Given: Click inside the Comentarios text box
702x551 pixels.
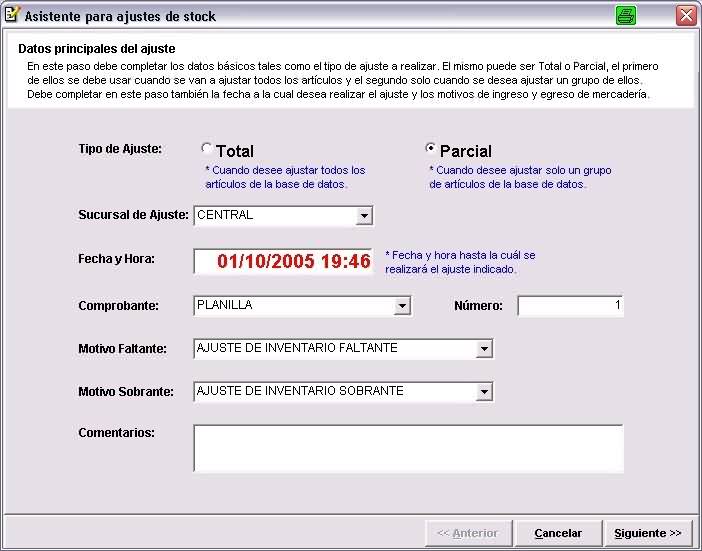Looking at the screenshot, I should point(408,447).
